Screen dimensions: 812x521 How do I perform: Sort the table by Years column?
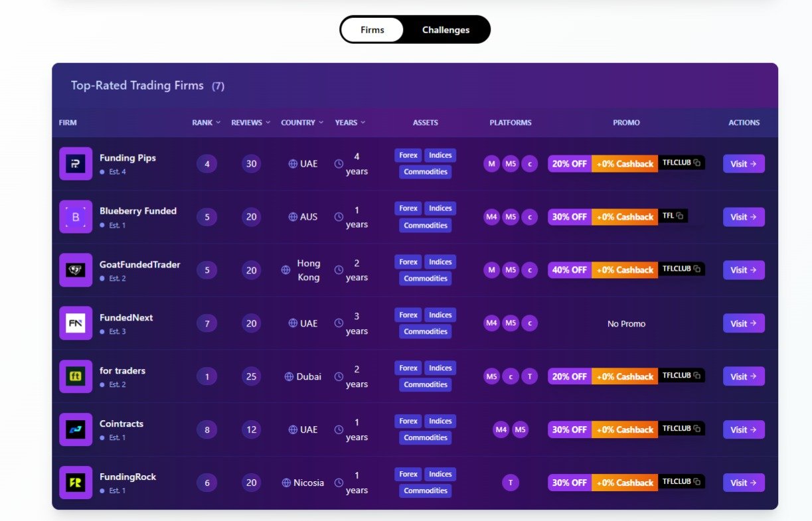pyautogui.click(x=350, y=123)
